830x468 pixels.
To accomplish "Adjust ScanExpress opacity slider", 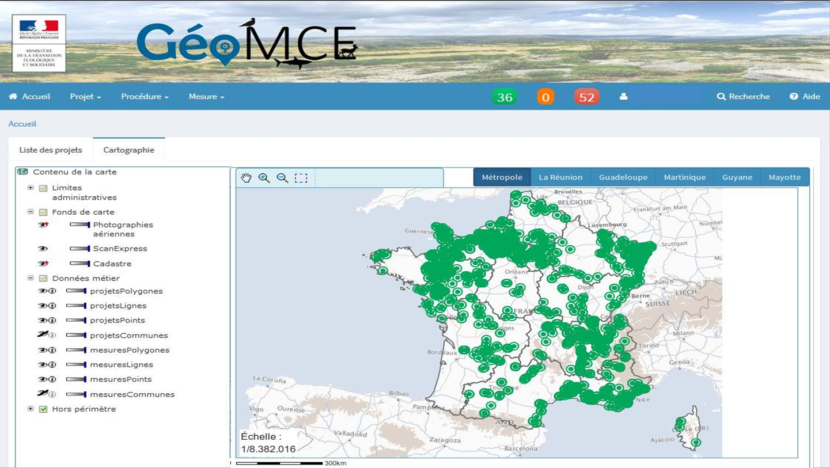I will click(x=79, y=248).
